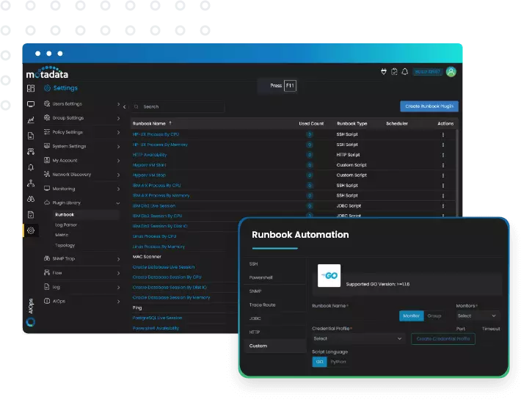Open the notifications bell in top header
The height and width of the screenshot is (408, 532).
405,72
